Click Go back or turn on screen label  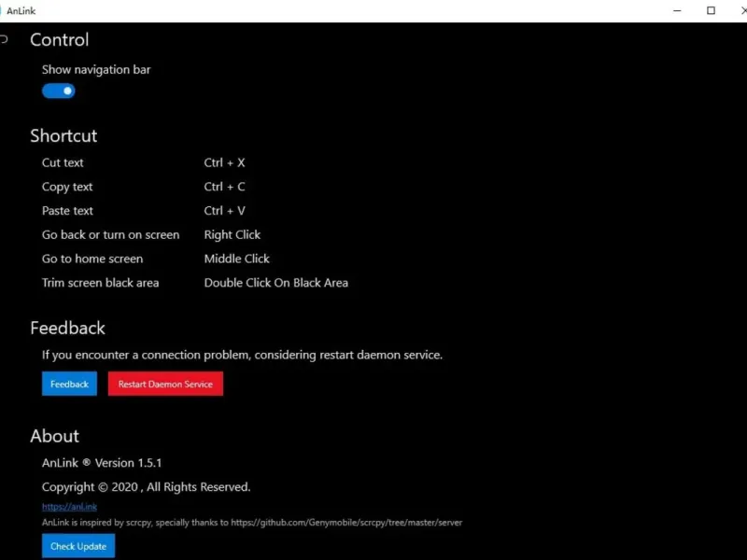pos(110,235)
